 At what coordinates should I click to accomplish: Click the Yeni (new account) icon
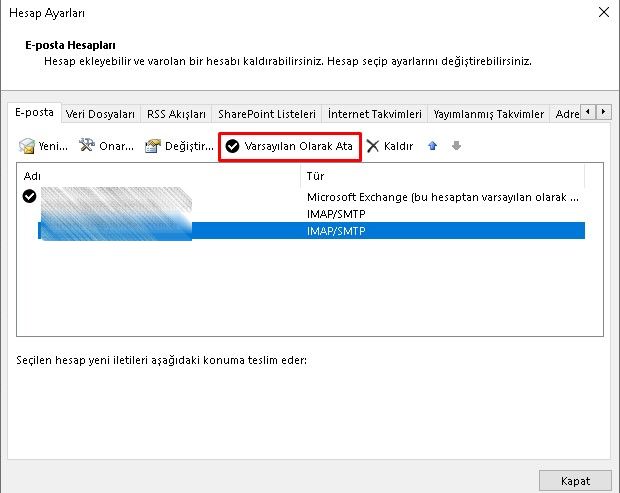28,146
